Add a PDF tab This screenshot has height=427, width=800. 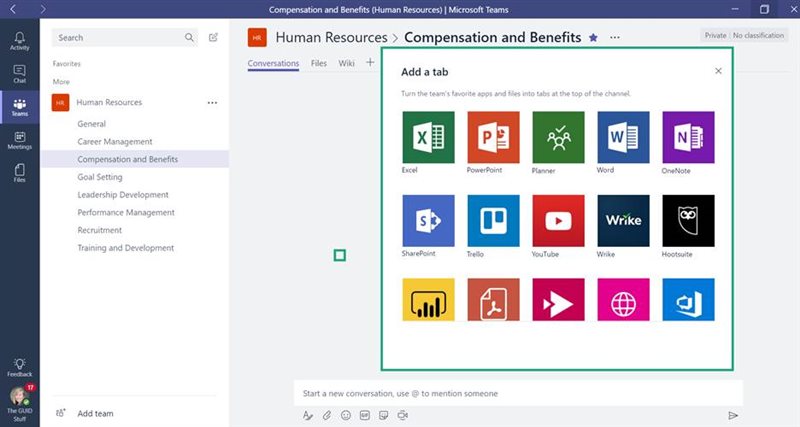pyautogui.click(x=493, y=299)
